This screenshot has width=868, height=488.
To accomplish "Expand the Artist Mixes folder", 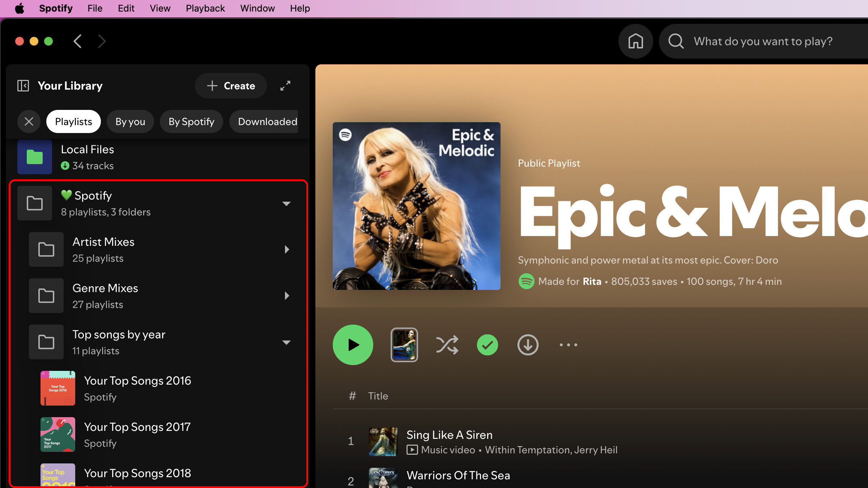I will [286, 249].
